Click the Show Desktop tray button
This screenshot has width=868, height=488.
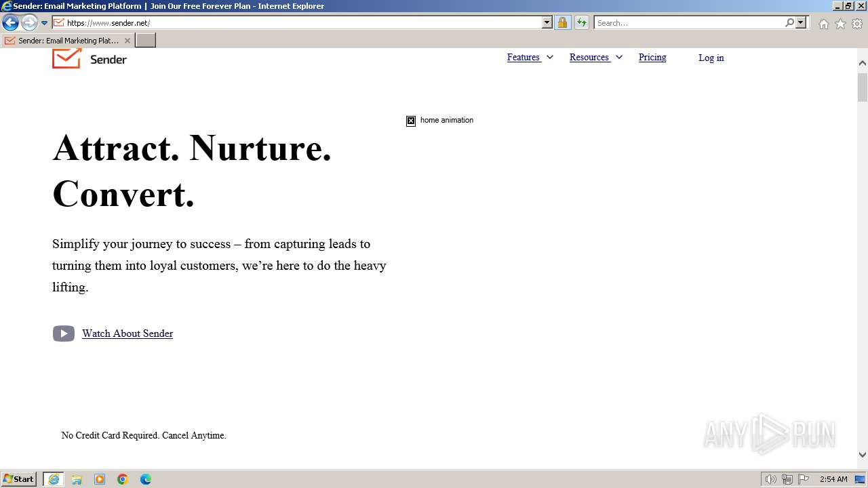tap(861, 479)
